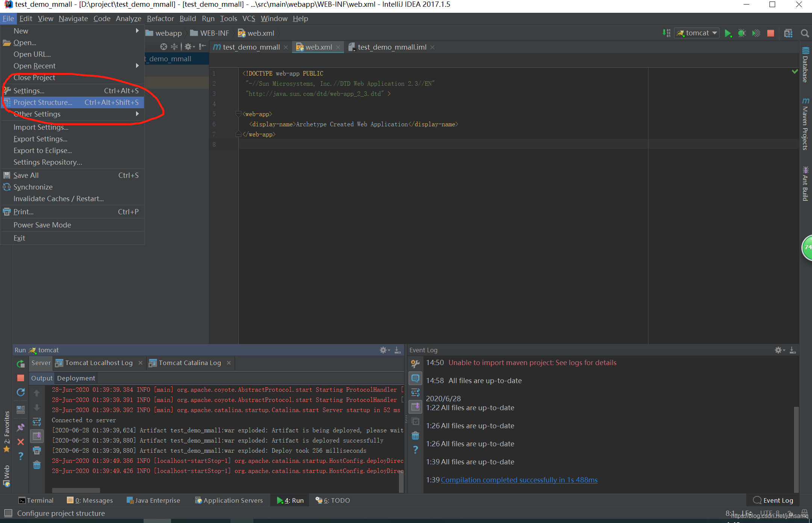The height and width of the screenshot is (523, 812).
Task: Open the Deployment tab in Run panel
Action: [76, 378]
